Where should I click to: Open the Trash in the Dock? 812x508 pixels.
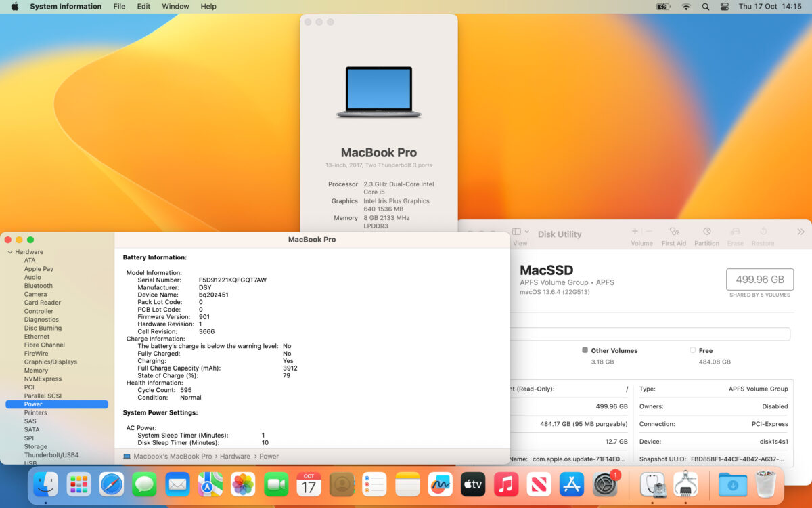pos(766,484)
